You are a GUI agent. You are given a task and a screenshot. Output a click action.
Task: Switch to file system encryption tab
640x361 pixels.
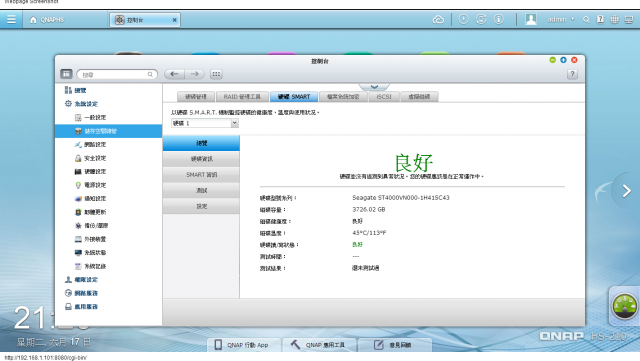343,97
